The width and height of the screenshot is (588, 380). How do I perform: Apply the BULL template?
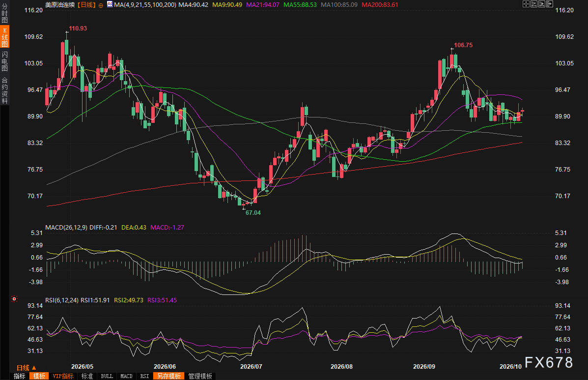click(107, 376)
